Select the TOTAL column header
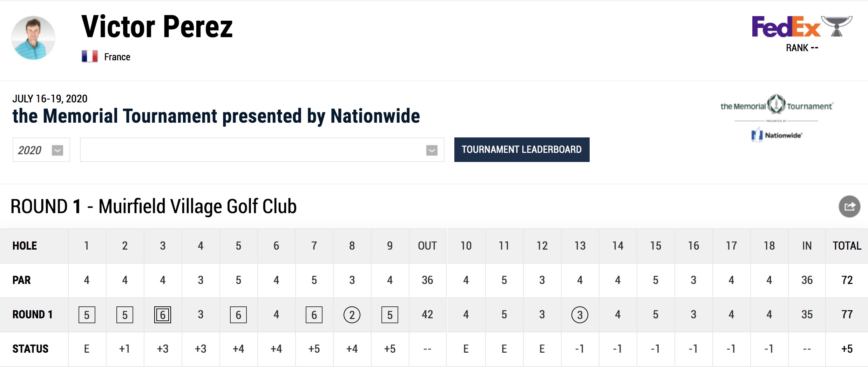This screenshot has height=373, width=868. (x=847, y=246)
